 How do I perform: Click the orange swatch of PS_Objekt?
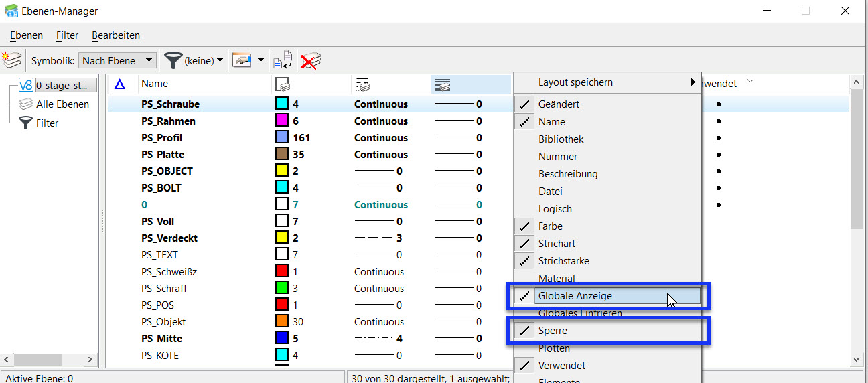click(x=282, y=322)
